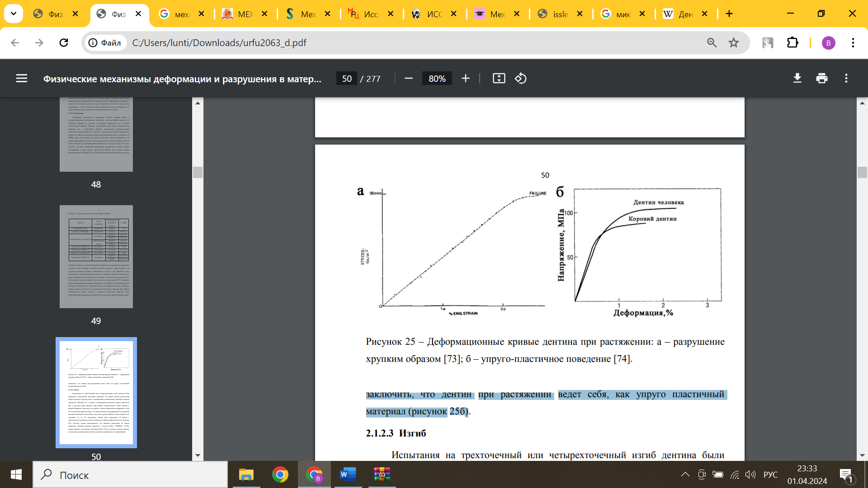Screen dimensions: 868x488
Task: Click the File site info chip
Action: [x=105, y=42]
